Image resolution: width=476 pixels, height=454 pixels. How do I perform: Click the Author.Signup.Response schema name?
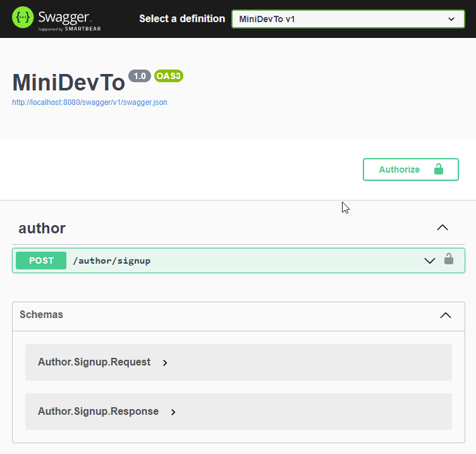(98, 411)
